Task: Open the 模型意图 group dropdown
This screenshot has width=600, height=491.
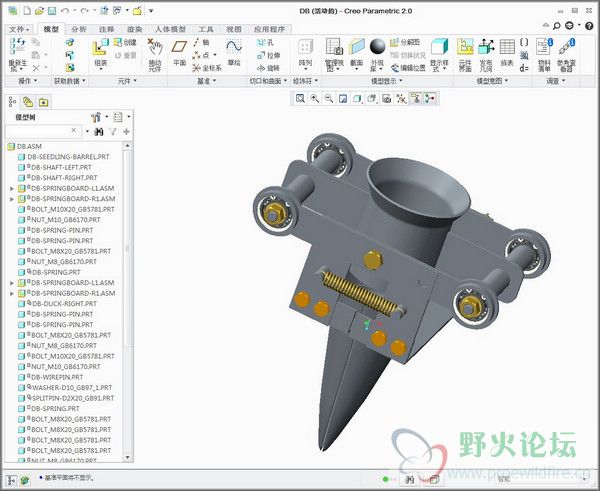Action: (492, 81)
